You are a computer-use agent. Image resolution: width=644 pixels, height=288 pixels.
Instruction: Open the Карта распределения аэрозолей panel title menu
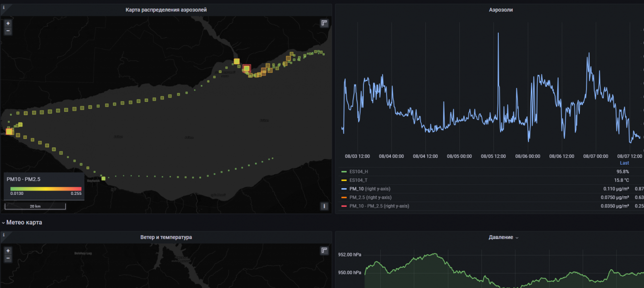(x=166, y=10)
